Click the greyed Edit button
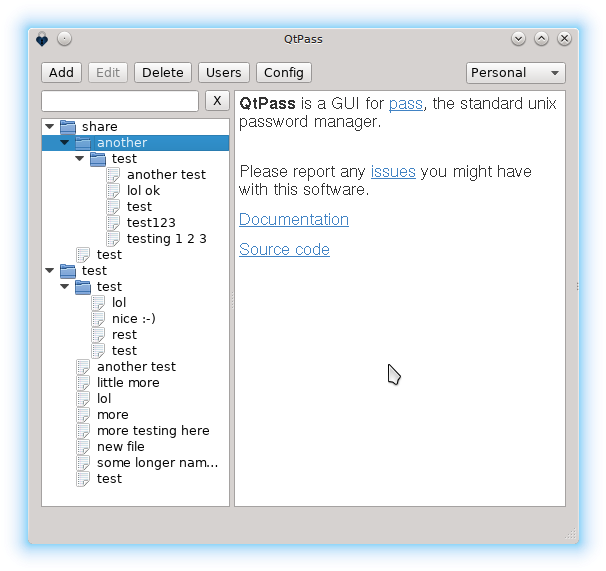The width and height of the screenshot is (606, 571). tap(108, 73)
